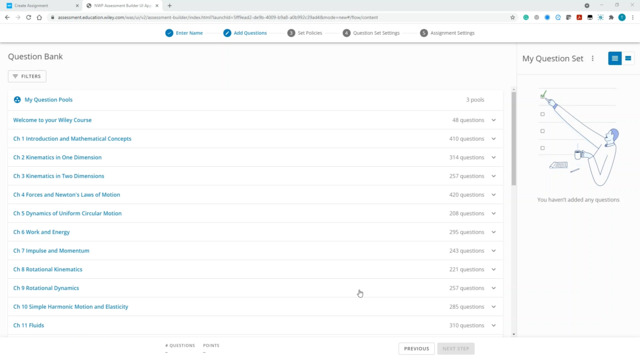Switch to compact list view icon
The image size is (640, 360).
(x=628, y=58)
